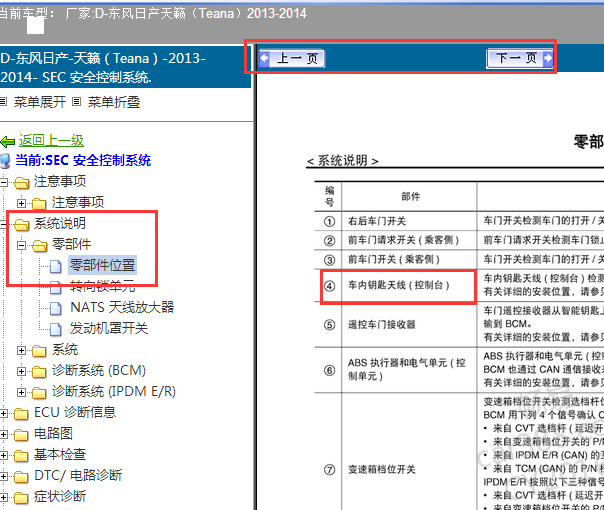Open the 症状诊断 folder
Viewport: 604px width, 510px height.
coord(60,496)
